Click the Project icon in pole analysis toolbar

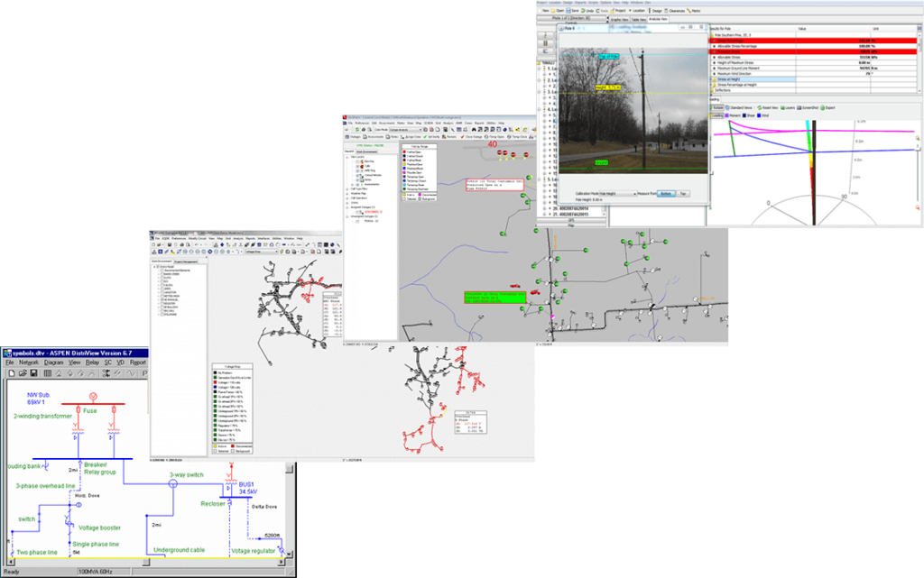pyautogui.click(x=612, y=11)
